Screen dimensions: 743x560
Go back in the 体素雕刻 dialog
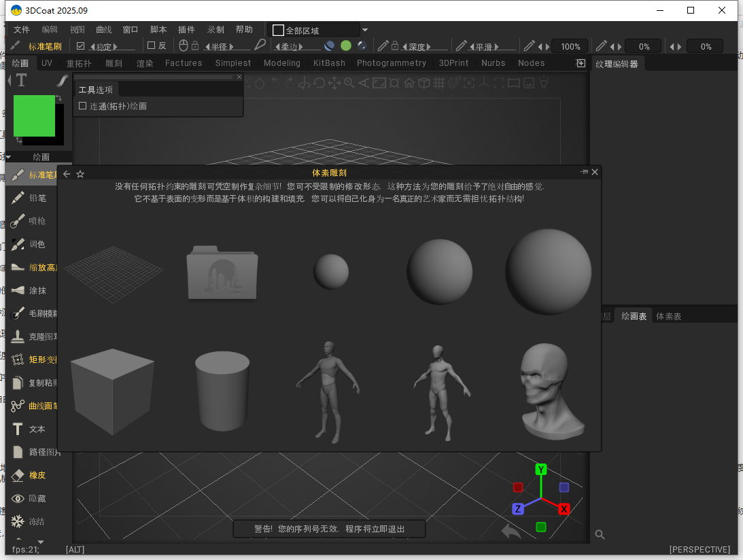[66, 173]
